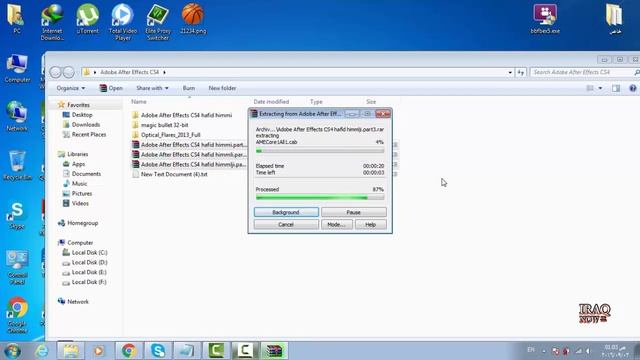Image resolution: width=640 pixels, height=360 pixels.
Task: Click the Processed overall progress bar
Action: tap(320, 198)
